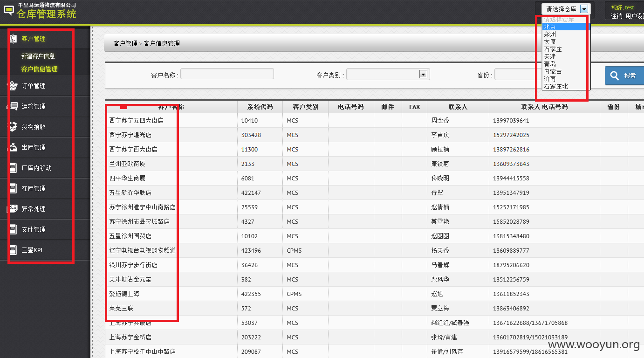Click contact name 周金香
Screen dimensions: 644x358
[x=440, y=120]
